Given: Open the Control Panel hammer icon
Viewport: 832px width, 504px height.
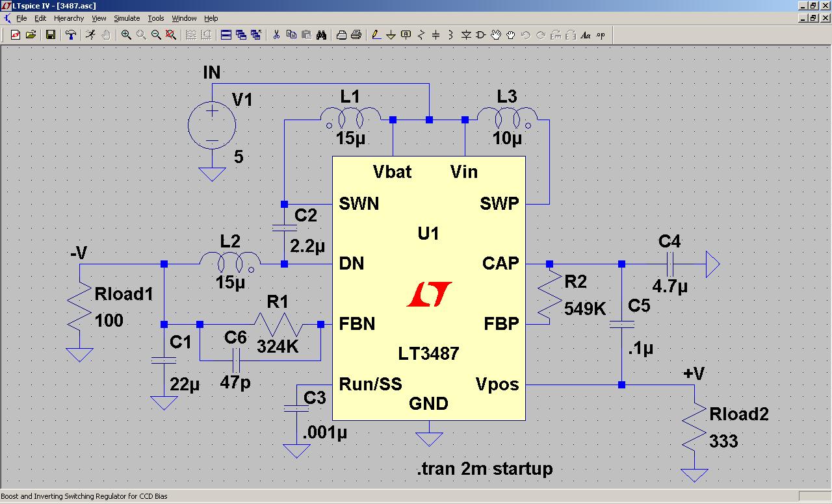Looking at the screenshot, I should [x=71, y=35].
